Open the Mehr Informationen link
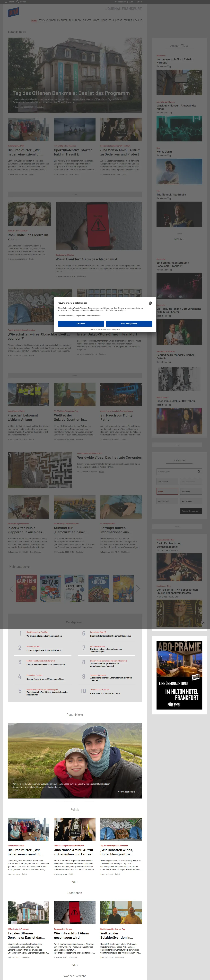 click(x=94, y=316)
